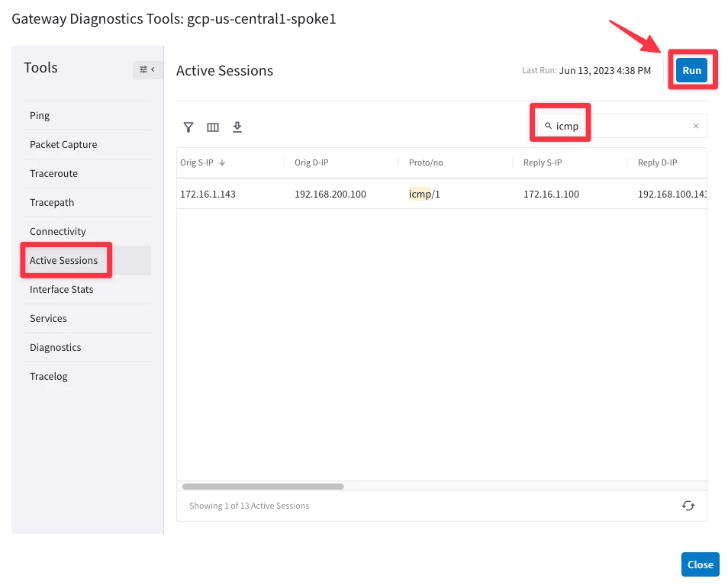Screen dimensions: 728x585
Task: Open the filter icon above the table
Action: (x=188, y=127)
